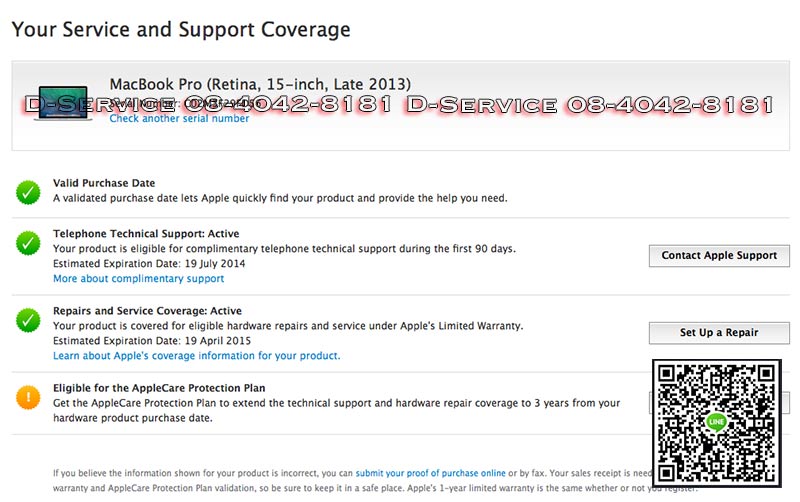Click the Telephone Technical Support: Active heading
This screenshot has width=800, height=502.
point(146,234)
